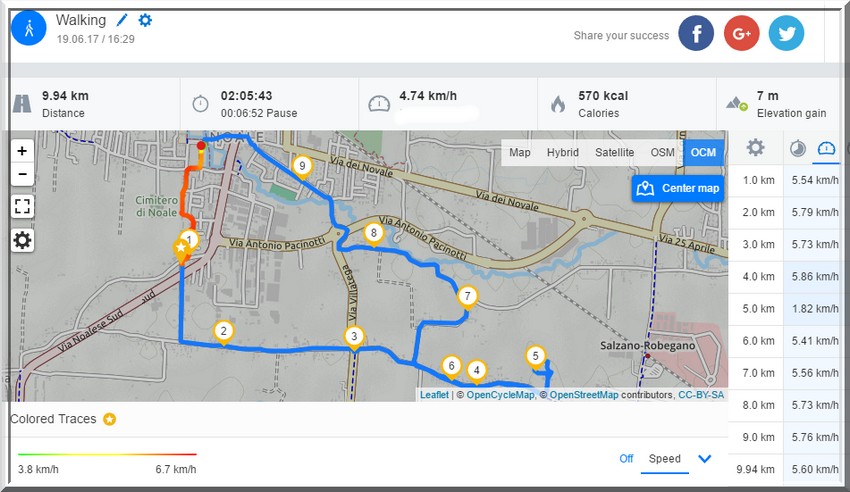Turn colored traces Off
This screenshot has height=492, width=850.
click(x=626, y=459)
